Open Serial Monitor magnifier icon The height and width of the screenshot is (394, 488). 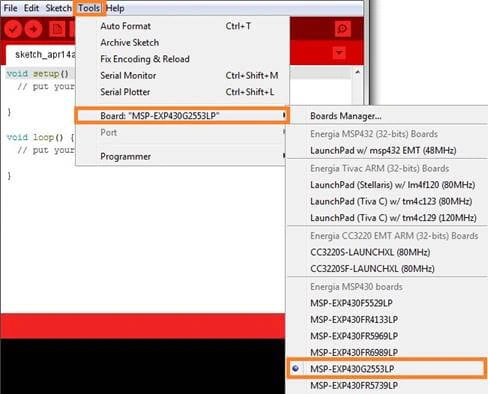click(x=342, y=29)
